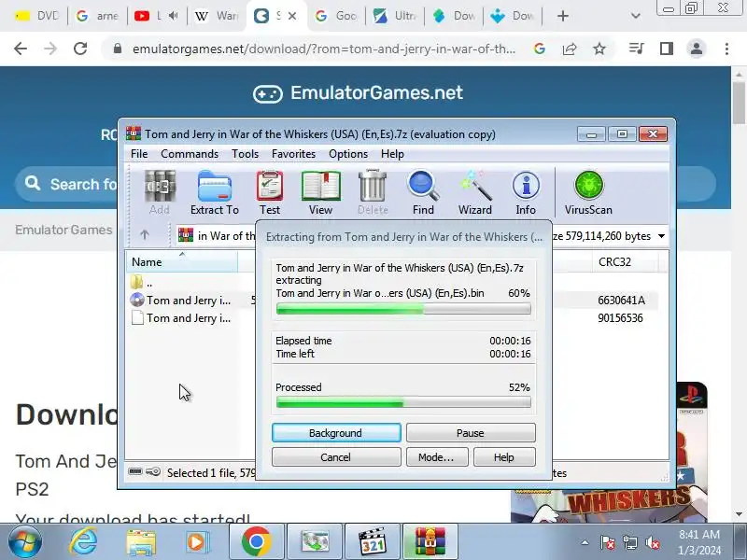Open Internet Explorer from the taskbar
The height and width of the screenshot is (560, 747).
83,542
